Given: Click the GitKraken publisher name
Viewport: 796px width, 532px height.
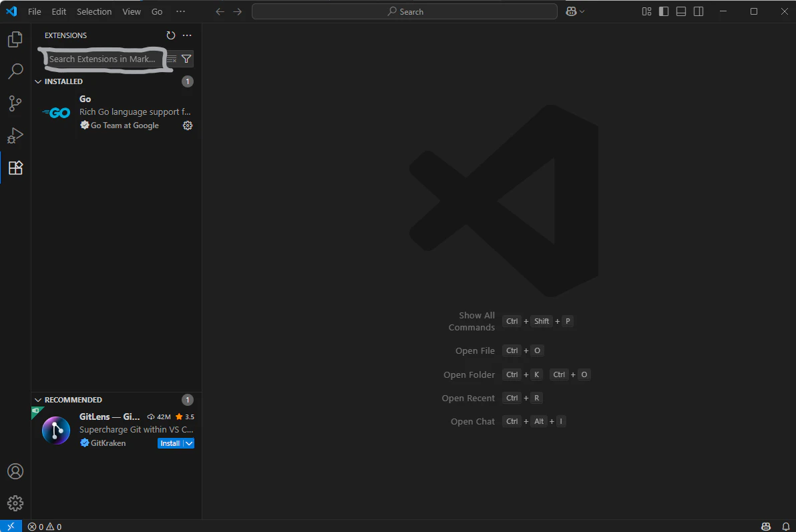Looking at the screenshot, I should [x=108, y=443].
